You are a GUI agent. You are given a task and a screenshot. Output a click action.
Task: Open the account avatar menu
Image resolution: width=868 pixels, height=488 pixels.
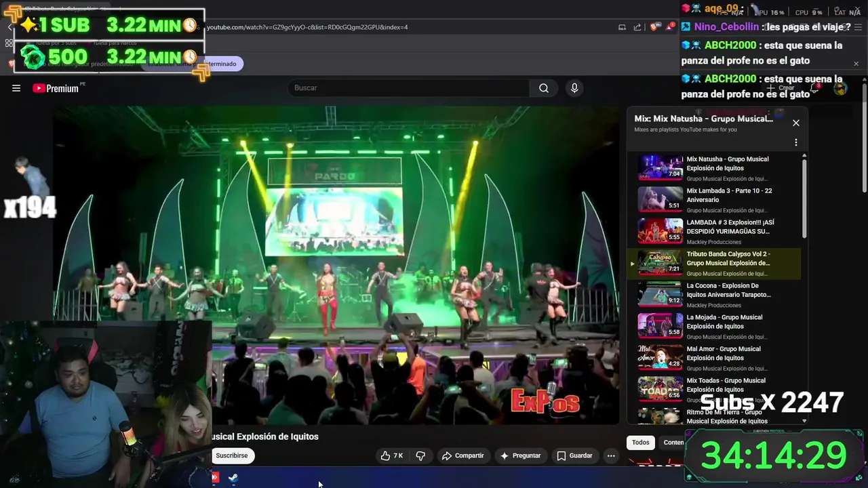(840, 88)
